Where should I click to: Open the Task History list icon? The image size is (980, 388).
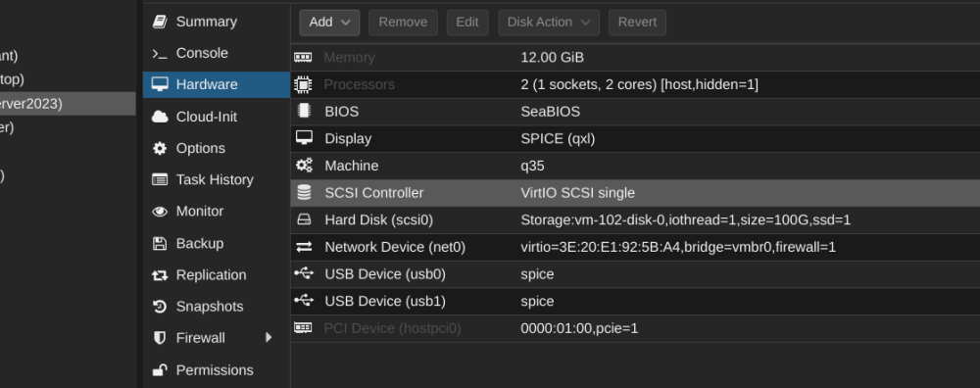160,180
